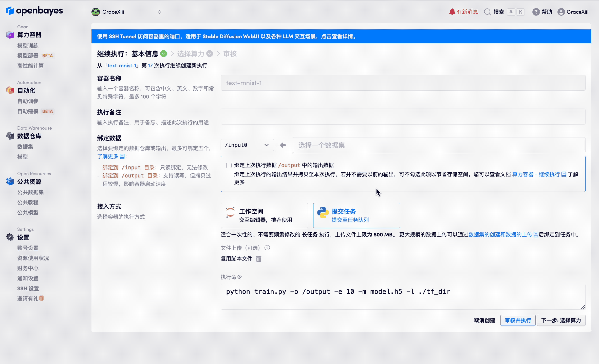This screenshot has width=599, height=364.
Task: Click the text-mnist-1 link
Action: pyautogui.click(x=122, y=66)
